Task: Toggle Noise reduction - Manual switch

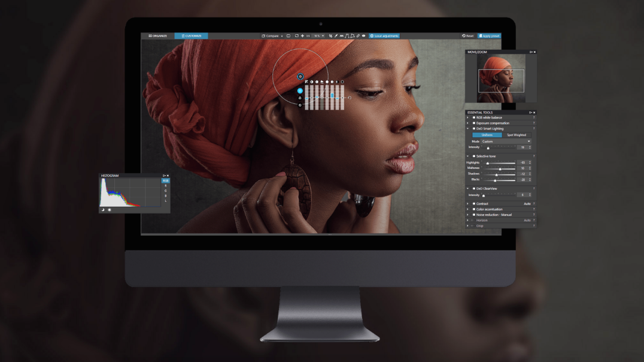Action: pyautogui.click(x=473, y=215)
